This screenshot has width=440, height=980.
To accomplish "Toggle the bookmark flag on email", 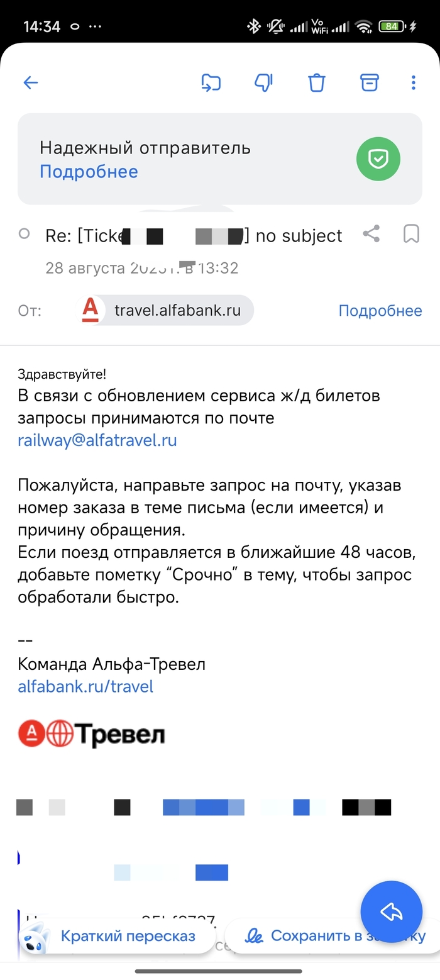I will click(411, 235).
